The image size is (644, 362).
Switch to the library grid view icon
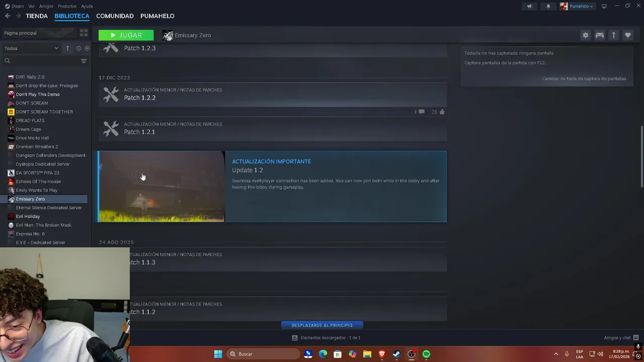coord(84,33)
